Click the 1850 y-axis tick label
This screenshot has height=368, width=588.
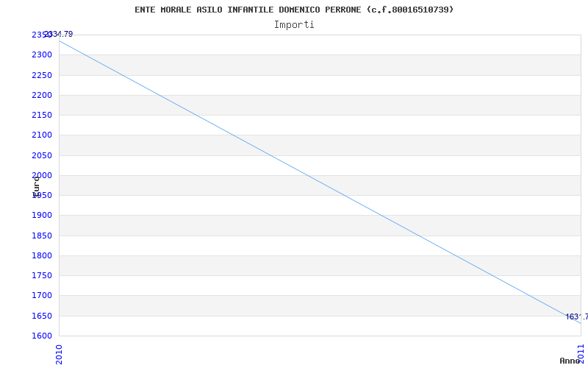[x=42, y=236]
